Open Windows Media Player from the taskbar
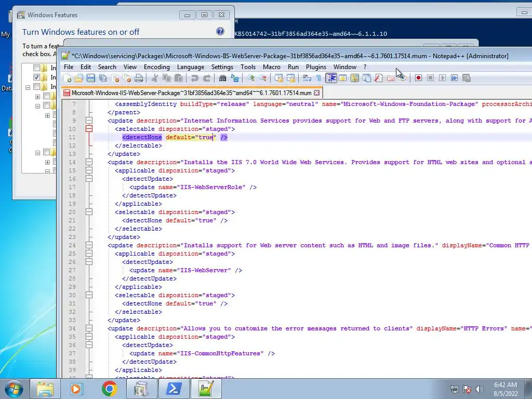 77,389
